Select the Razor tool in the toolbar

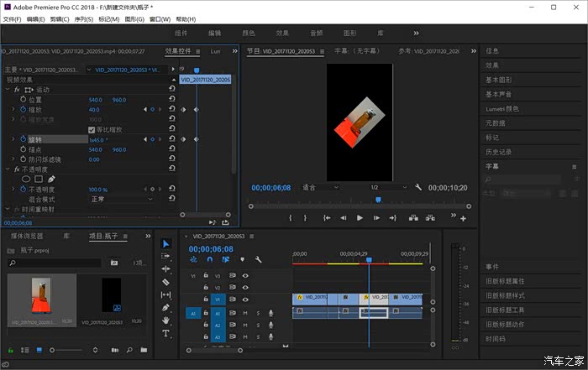[x=165, y=283]
